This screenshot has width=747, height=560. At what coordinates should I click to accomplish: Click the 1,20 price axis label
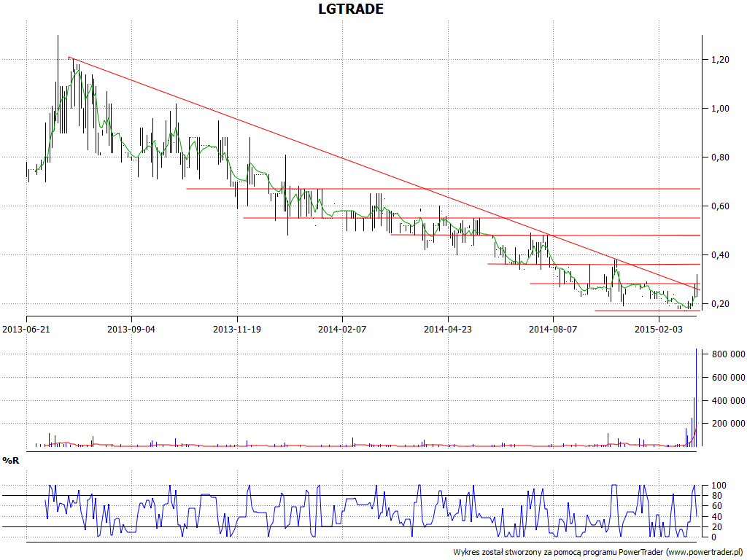tap(720, 60)
